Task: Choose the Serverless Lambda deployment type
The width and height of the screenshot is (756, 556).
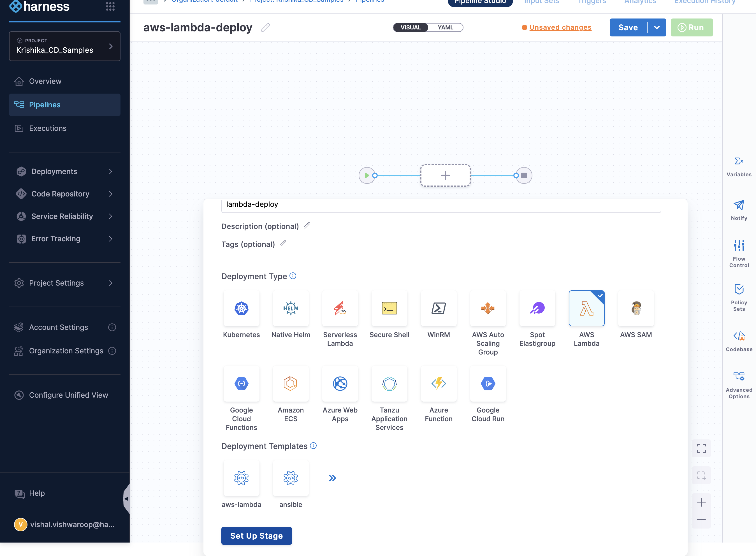Action: [340, 308]
